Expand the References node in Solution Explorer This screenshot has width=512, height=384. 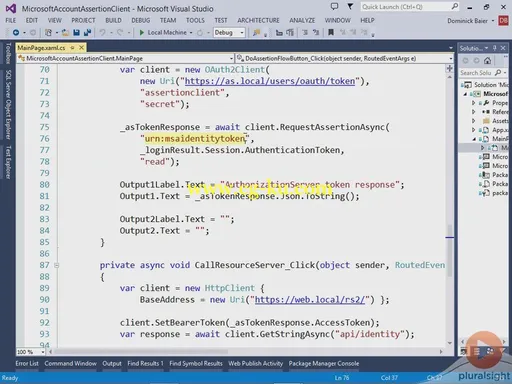(x=473, y=112)
